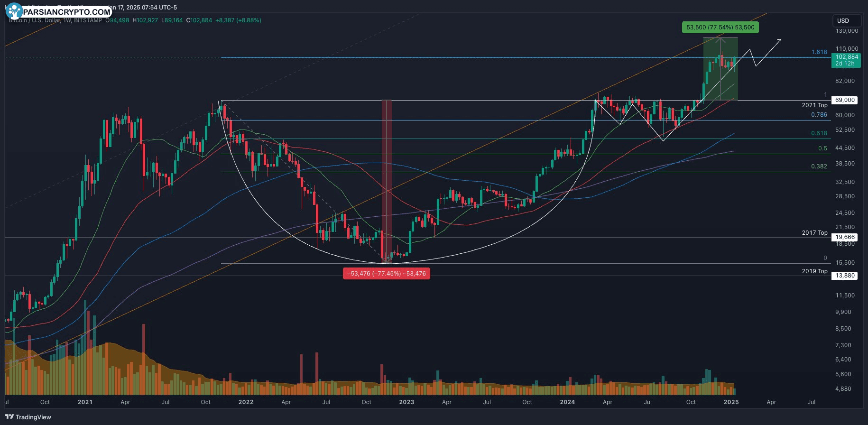Image resolution: width=868 pixels, height=425 pixels.
Task: Click the 7,300 price scale value
Action: coord(843,345)
